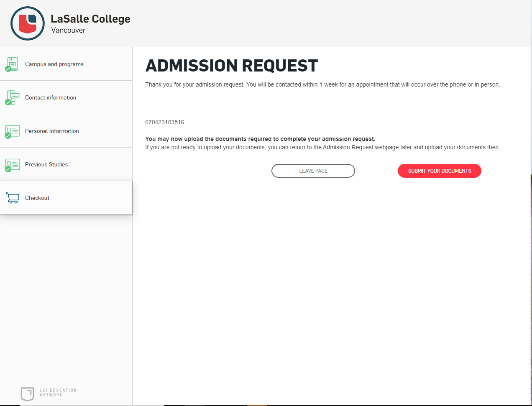The height and width of the screenshot is (406, 532).
Task: Click Submit Your Documents button
Action: point(440,171)
